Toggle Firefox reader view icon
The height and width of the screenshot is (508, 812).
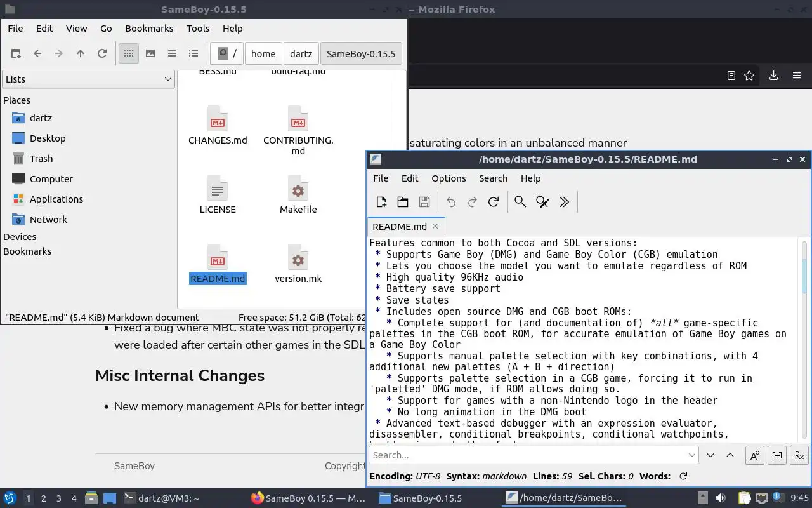(731, 76)
